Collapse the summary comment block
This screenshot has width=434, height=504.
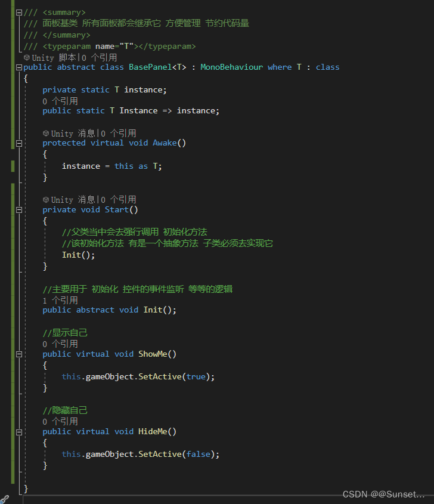click(x=19, y=13)
